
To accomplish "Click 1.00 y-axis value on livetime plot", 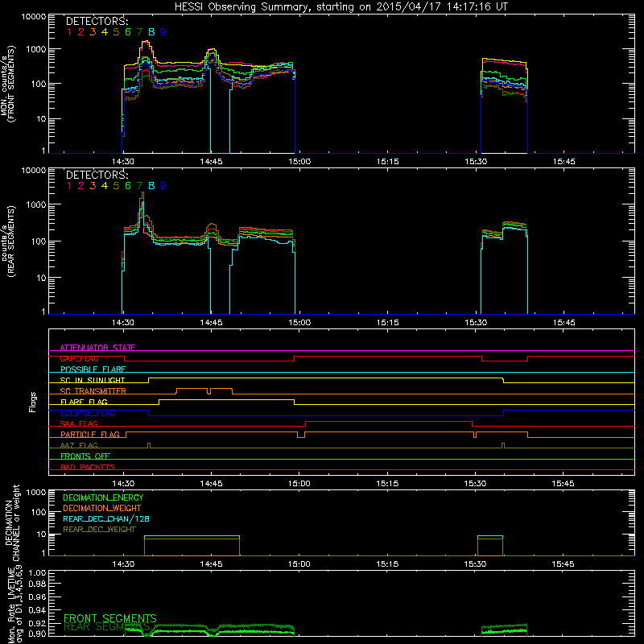I will pos(37,573).
